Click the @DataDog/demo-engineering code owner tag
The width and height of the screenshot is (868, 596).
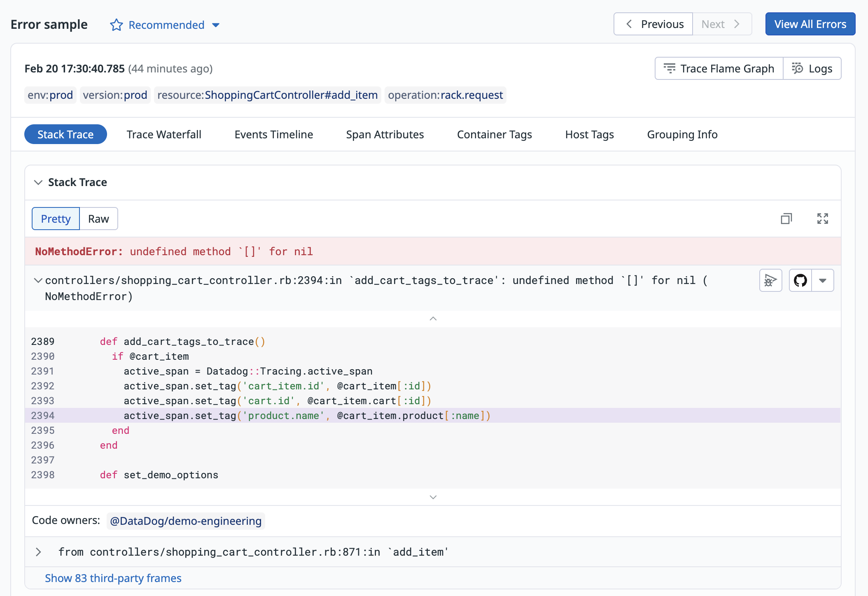(x=186, y=521)
